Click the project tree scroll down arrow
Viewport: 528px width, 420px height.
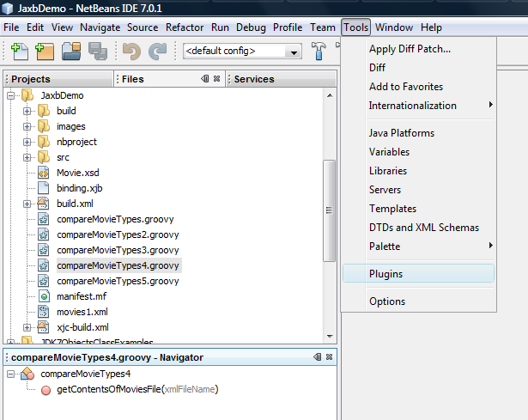tap(330, 336)
